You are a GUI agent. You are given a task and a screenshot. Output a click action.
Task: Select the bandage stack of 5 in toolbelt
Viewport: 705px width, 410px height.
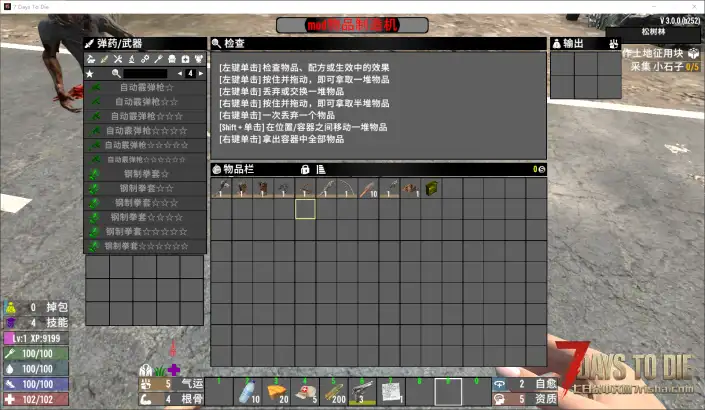click(x=305, y=392)
